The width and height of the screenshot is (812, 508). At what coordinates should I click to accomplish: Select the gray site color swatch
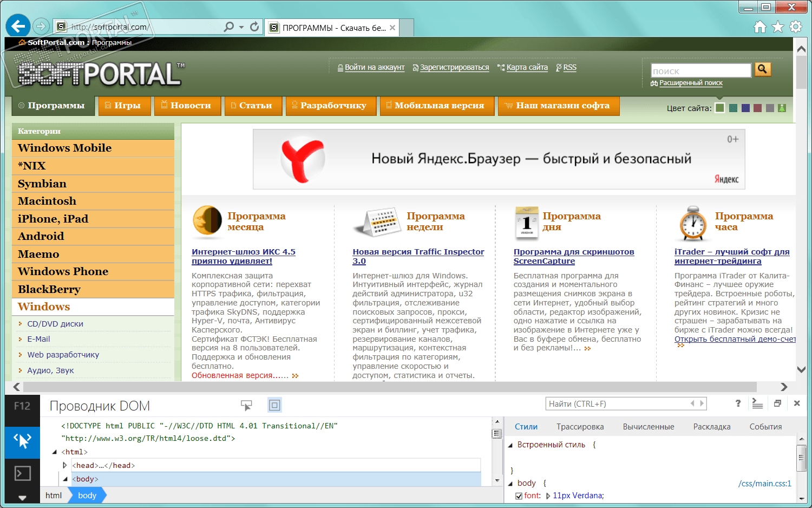(x=770, y=108)
